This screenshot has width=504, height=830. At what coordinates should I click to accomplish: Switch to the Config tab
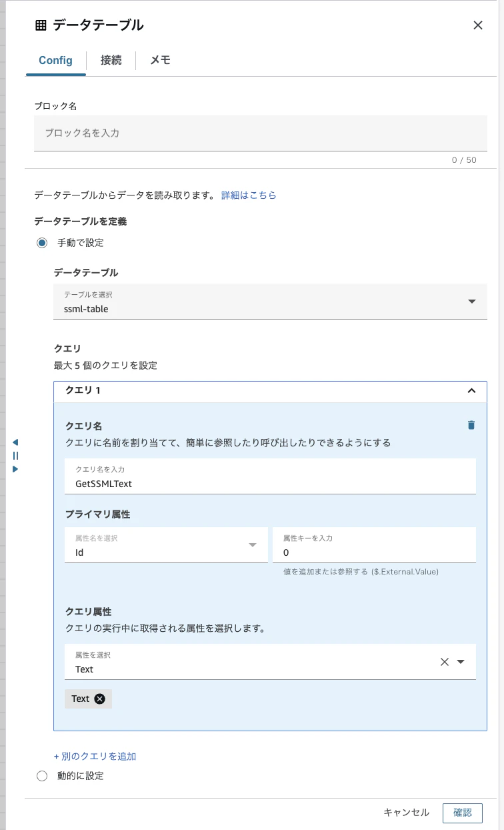click(x=55, y=60)
